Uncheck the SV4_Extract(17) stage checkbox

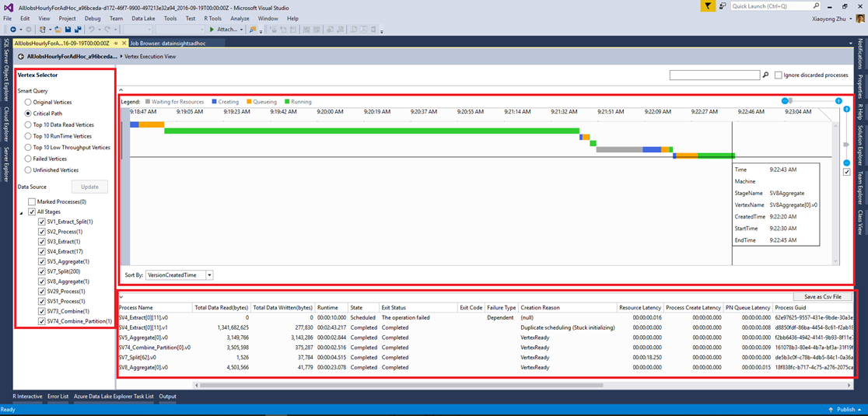click(42, 251)
